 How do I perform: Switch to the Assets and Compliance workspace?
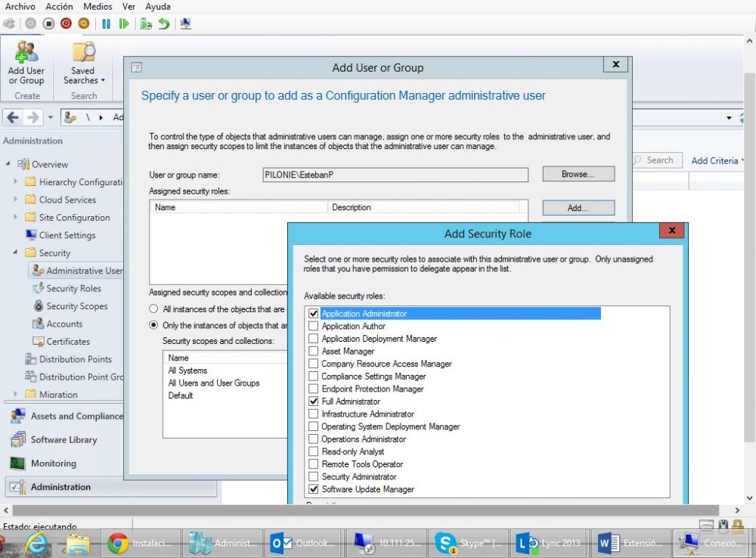tap(67, 416)
